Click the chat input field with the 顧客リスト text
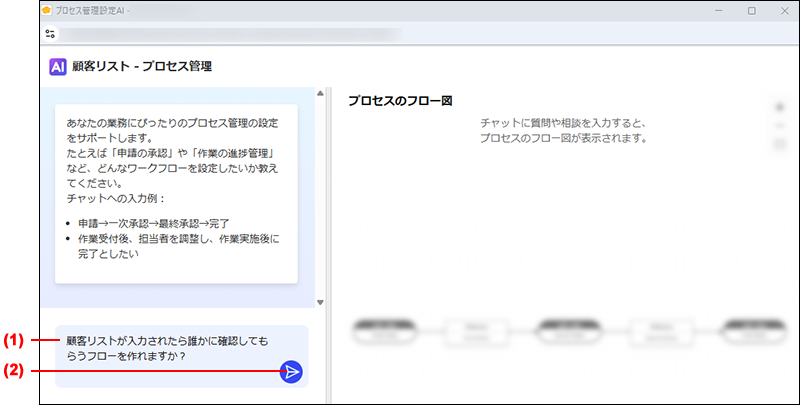Viewport: 800px width, 405px height. (182, 356)
